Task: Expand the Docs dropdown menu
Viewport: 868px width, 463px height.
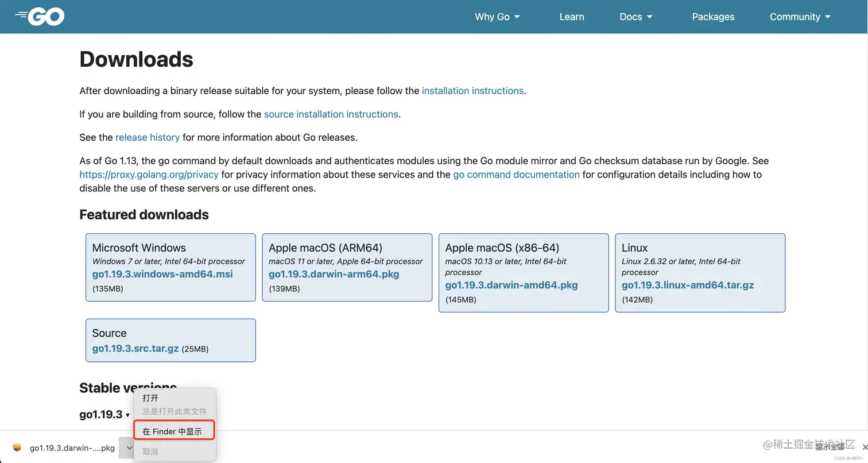Action: [636, 17]
